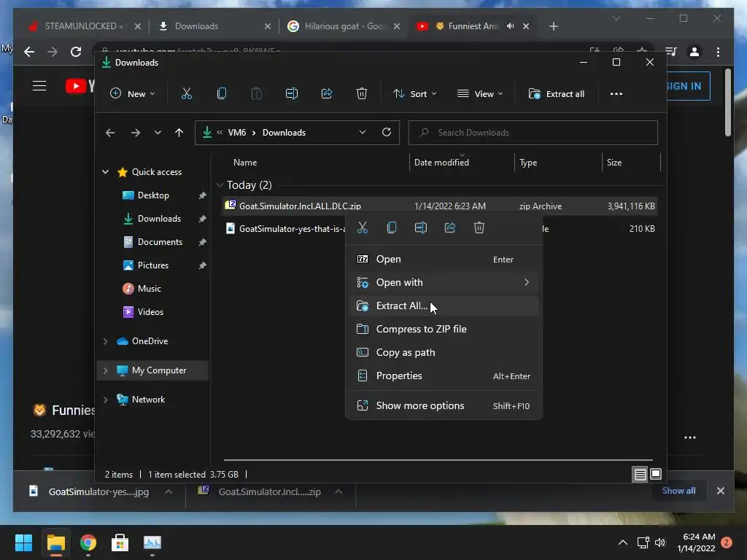Click Cut icon in context menu
Screen dimensions: 747x560
click(363, 227)
